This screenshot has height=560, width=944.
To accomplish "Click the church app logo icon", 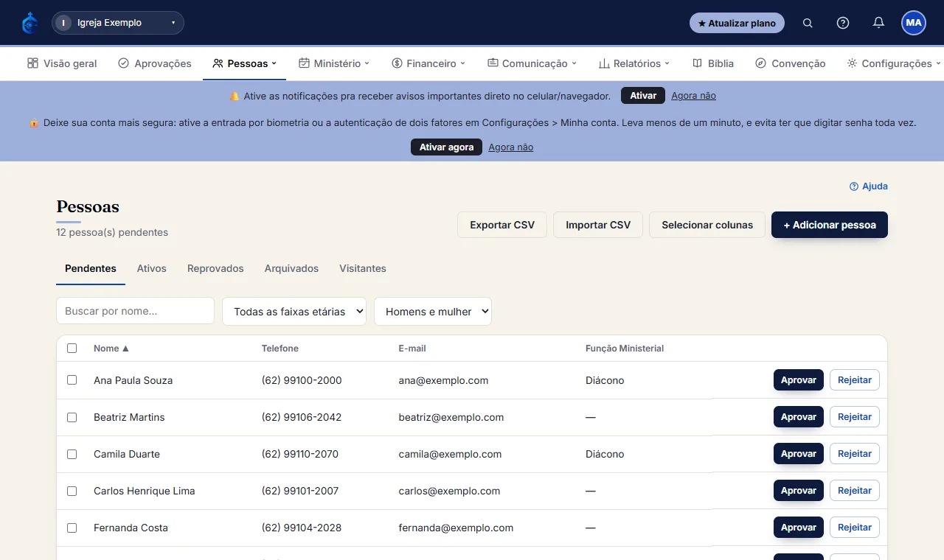I will (29, 23).
